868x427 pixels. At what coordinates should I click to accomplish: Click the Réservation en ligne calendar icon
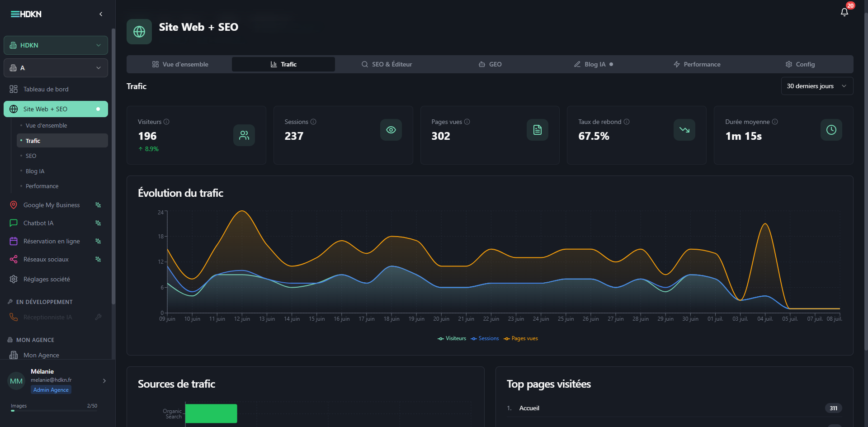pyautogui.click(x=14, y=241)
